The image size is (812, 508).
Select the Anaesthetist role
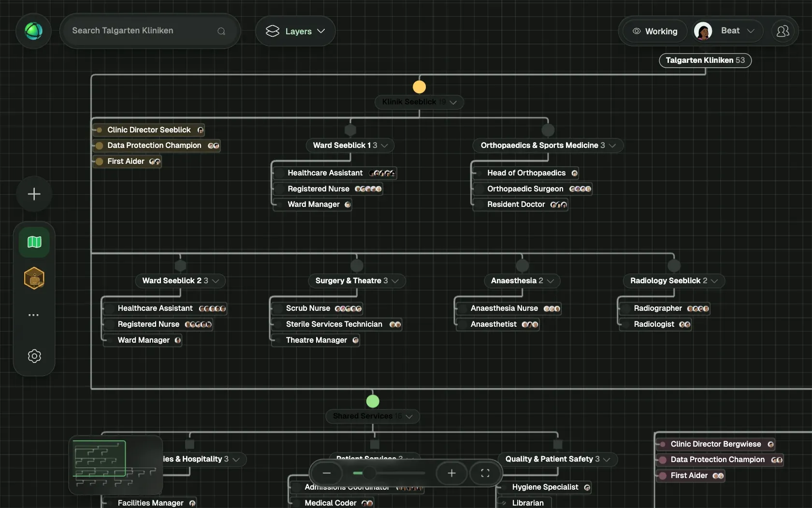coord(498,324)
